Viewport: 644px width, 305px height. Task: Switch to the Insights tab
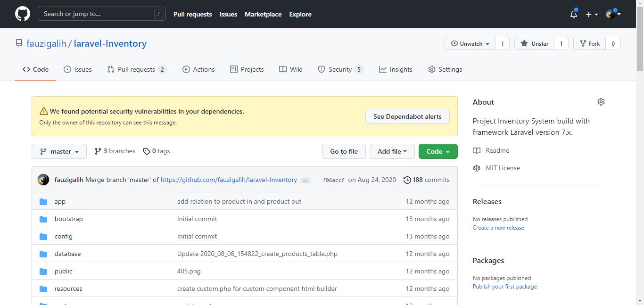(396, 69)
